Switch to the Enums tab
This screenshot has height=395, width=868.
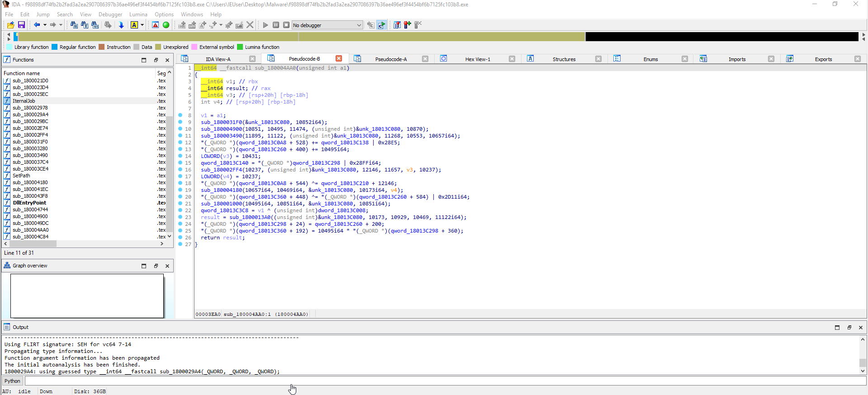tap(650, 59)
